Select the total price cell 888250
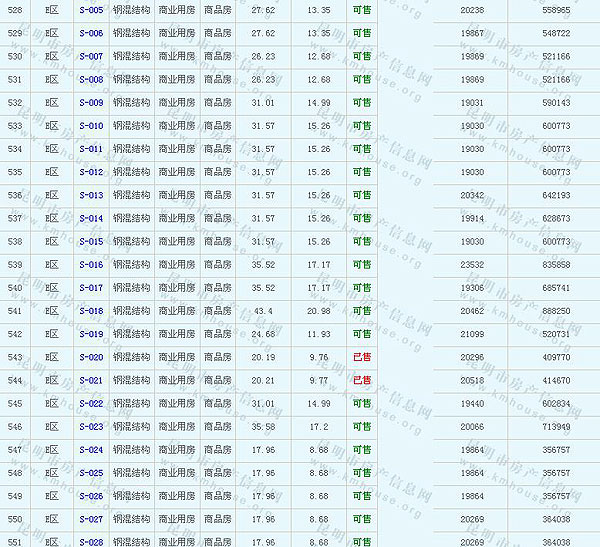This screenshot has height=547, width=600. 555,311
